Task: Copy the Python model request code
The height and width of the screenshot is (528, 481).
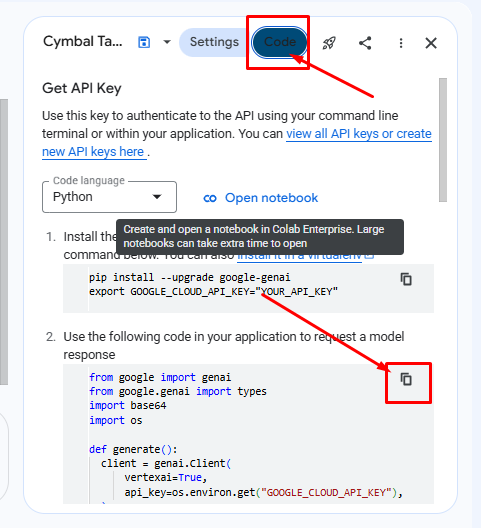Action: (x=406, y=379)
